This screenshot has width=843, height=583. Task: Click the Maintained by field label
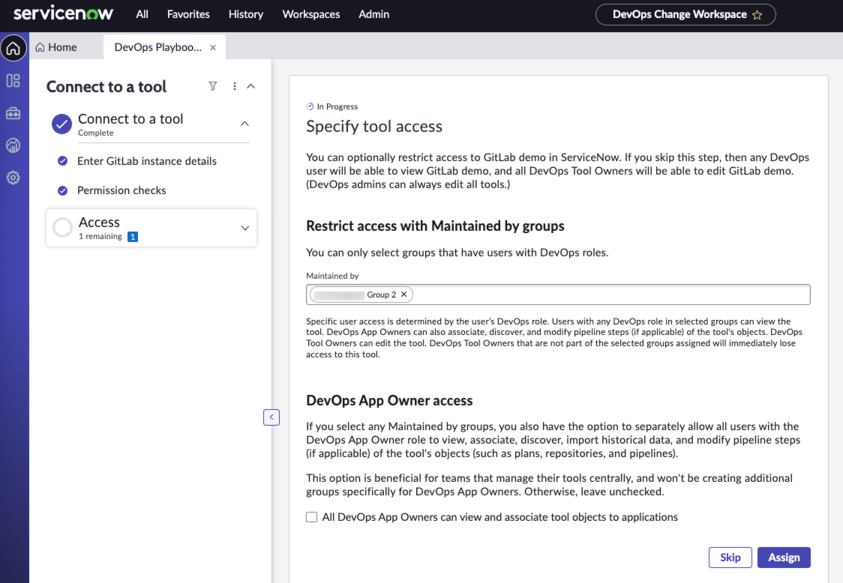pos(332,276)
